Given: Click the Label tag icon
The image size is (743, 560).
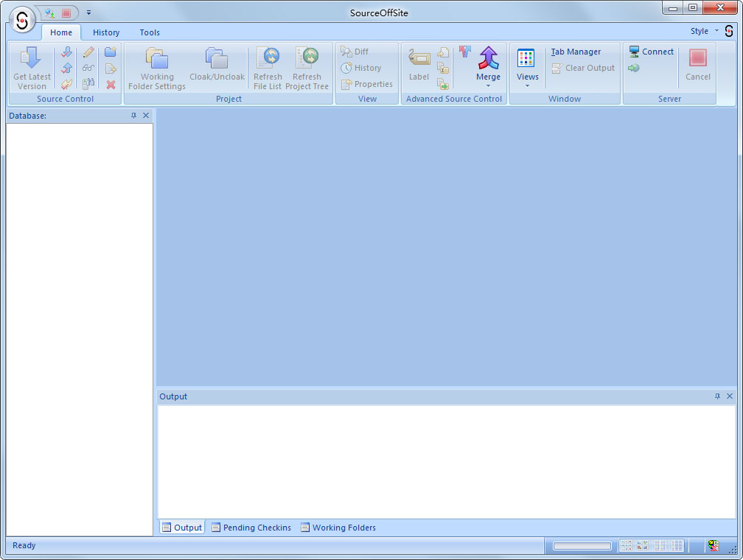Looking at the screenshot, I should [419, 58].
